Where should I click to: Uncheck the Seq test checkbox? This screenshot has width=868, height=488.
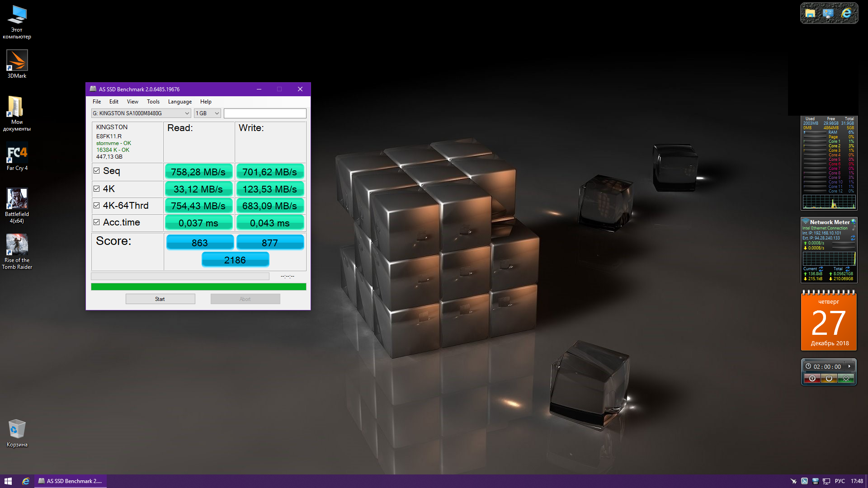click(96, 171)
